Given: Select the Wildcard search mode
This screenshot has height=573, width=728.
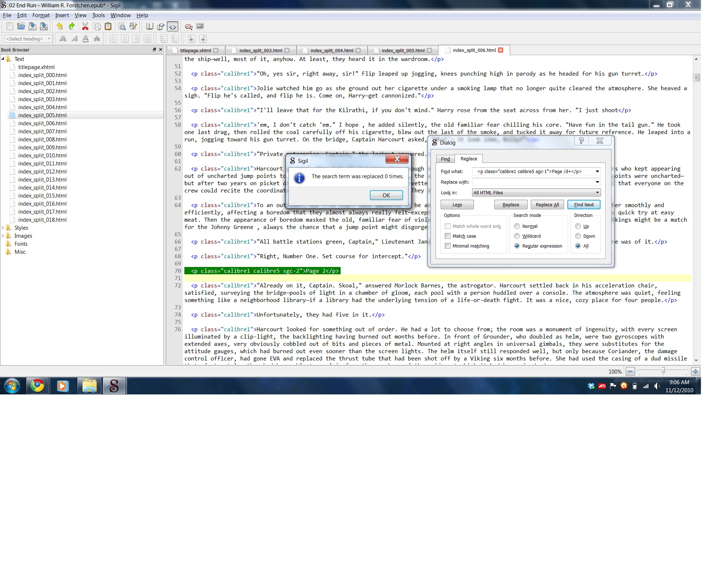Looking at the screenshot, I should coord(517,236).
